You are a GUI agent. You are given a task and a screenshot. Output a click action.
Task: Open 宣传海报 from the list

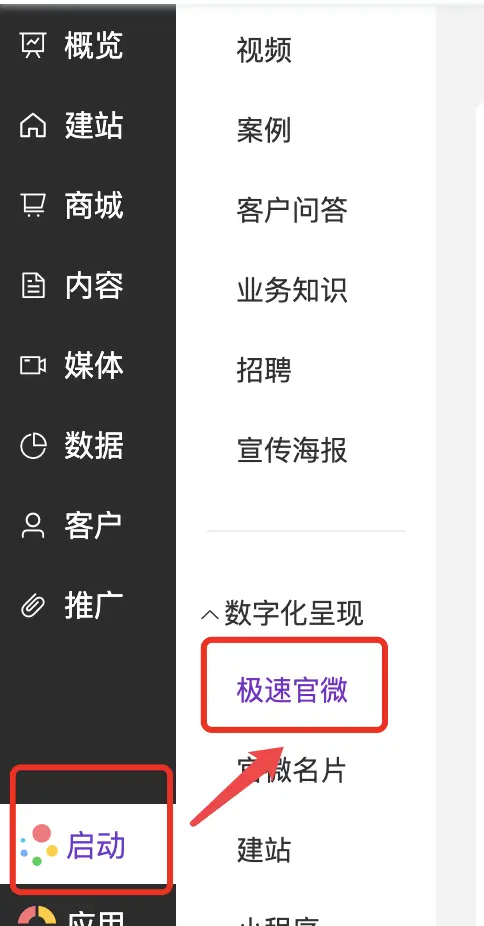tap(292, 450)
